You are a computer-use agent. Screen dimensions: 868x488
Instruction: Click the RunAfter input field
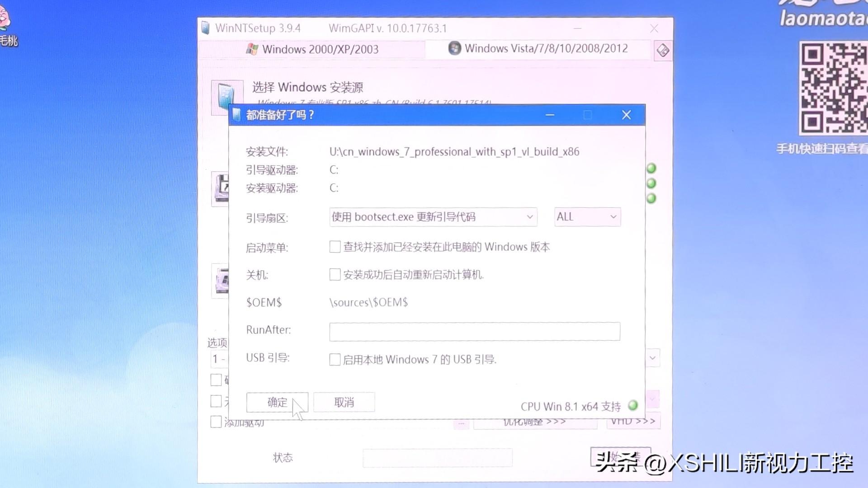coord(474,331)
